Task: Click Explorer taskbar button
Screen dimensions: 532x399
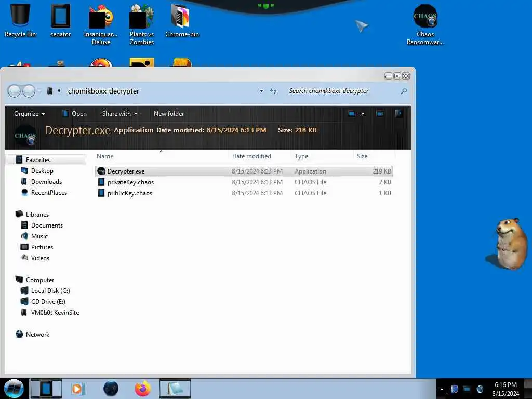Action: coord(46,389)
